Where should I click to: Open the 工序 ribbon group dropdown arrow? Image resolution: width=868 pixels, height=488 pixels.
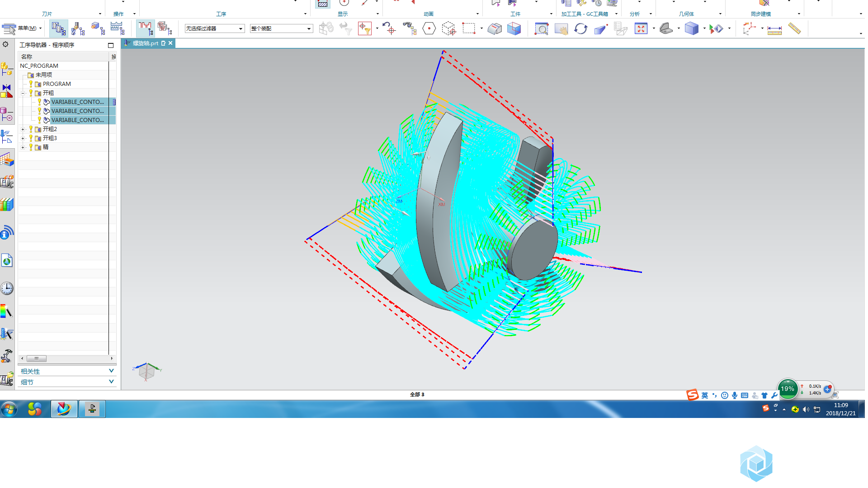pyautogui.click(x=305, y=14)
